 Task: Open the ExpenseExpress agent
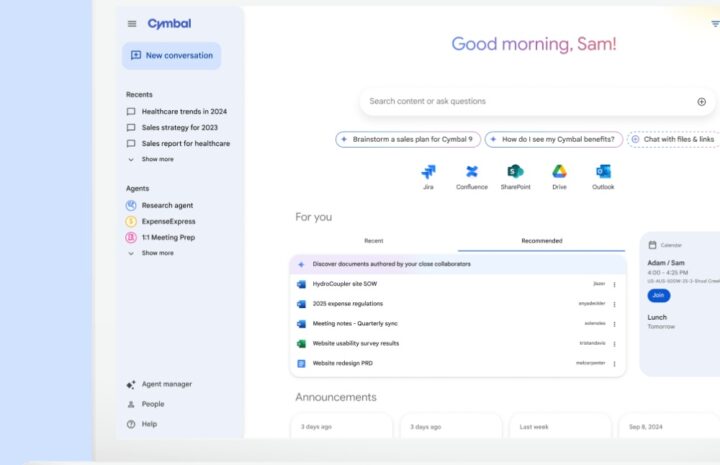tap(160, 221)
